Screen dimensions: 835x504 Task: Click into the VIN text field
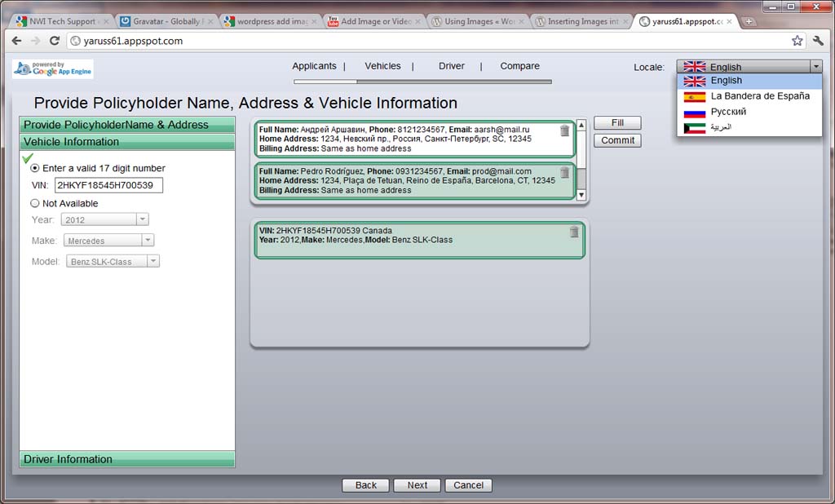coord(108,186)
